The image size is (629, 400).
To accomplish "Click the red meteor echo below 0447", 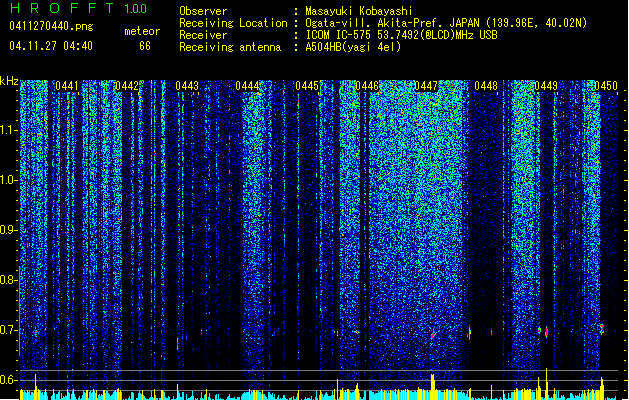I will pos(433,335).
